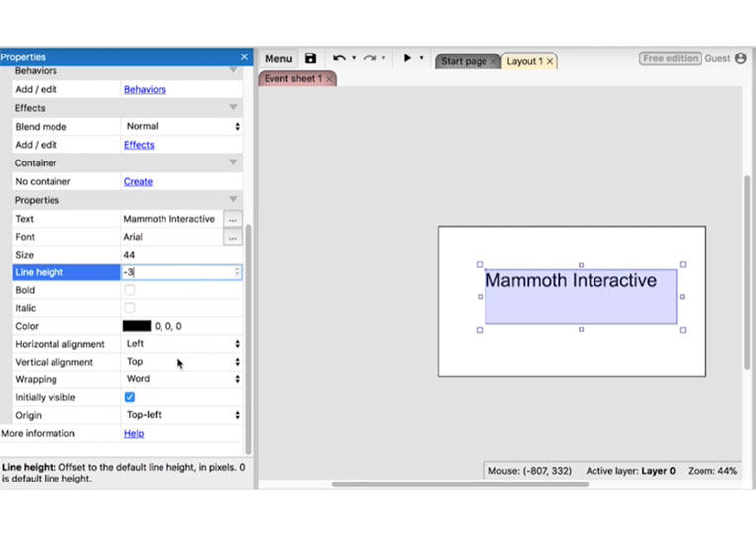This screenshot has width=756, height=536.
Task: Open the Origin dropdown
Action: (x=181, y=415)
